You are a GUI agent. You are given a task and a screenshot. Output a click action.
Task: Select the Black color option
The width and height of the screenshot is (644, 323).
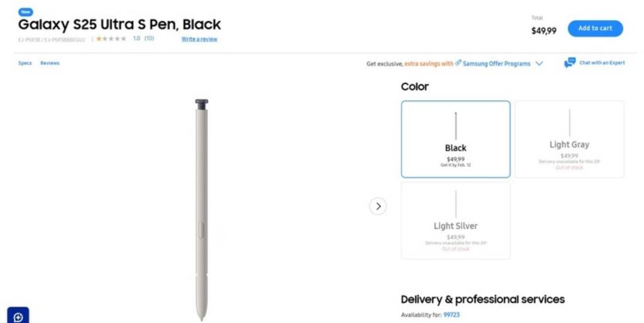(455, 140)
